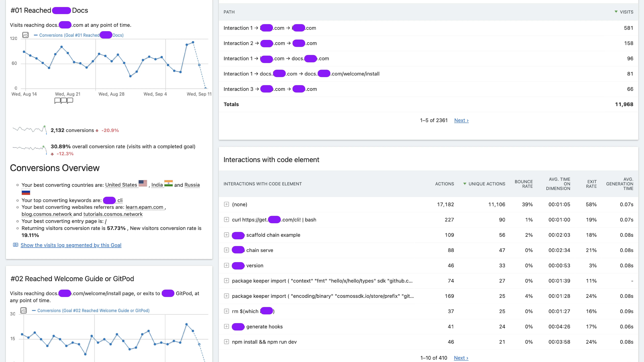Expand the chain serve row
Image resolution: width=644 pixels, height=362 pixels.
coord(226,250)
